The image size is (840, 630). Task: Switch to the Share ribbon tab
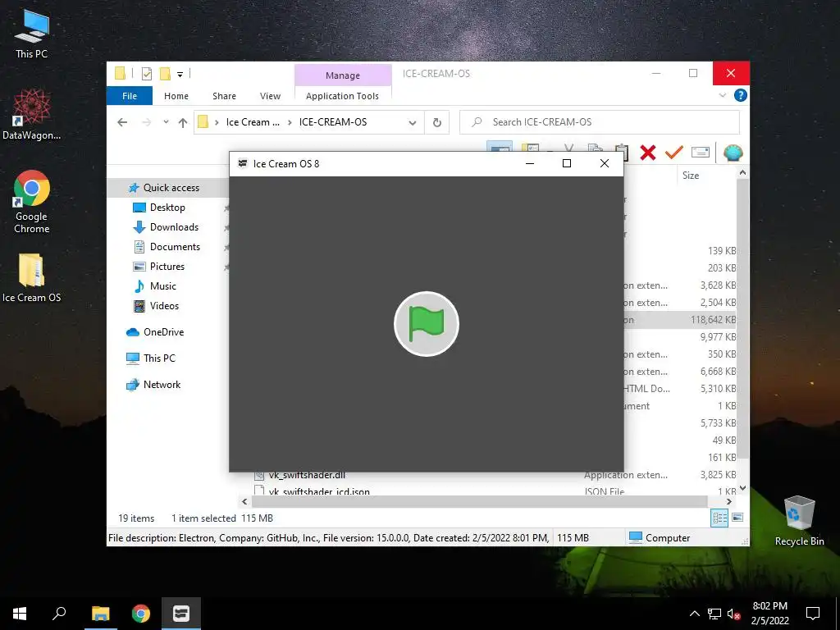pos(224,96)
